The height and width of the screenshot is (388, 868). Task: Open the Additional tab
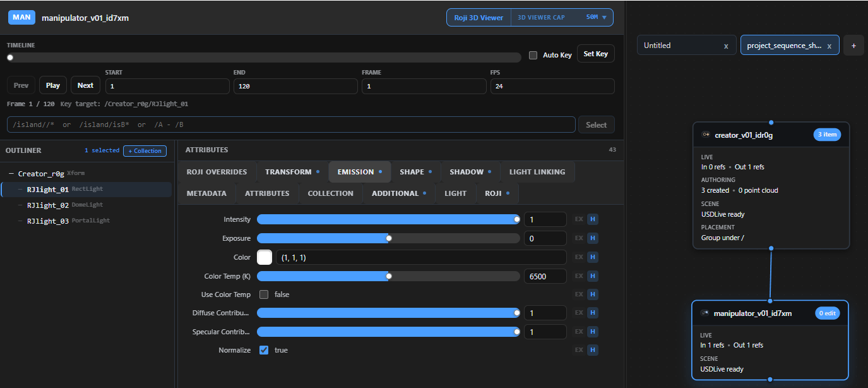pos(399,193)
